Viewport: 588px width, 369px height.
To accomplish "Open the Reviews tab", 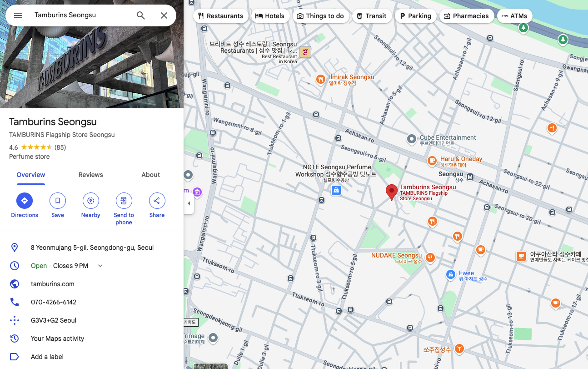I will (x=91, y=175).
